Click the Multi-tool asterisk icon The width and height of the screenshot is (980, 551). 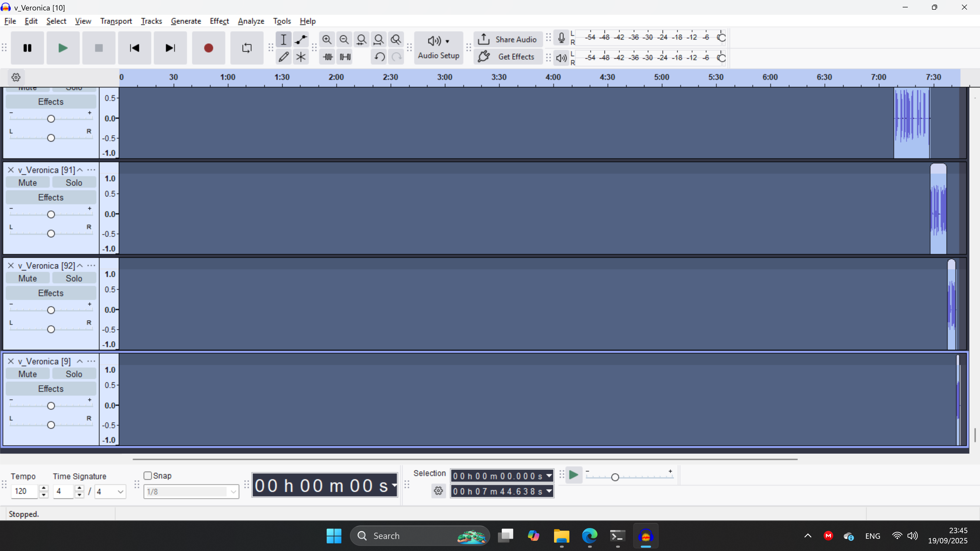pyautogui.click(x=301, y=57)
